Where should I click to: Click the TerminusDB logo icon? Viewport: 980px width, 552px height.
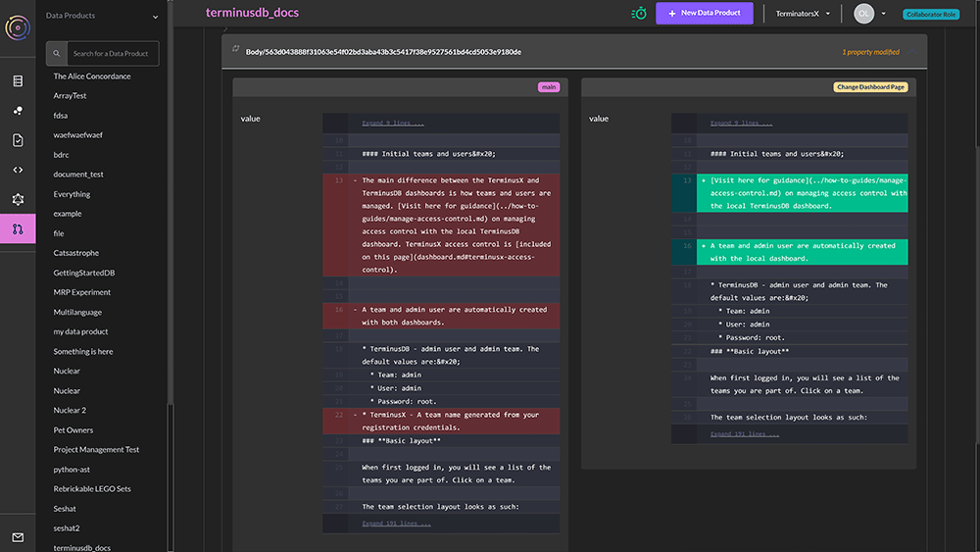click(x=18, y=27)
